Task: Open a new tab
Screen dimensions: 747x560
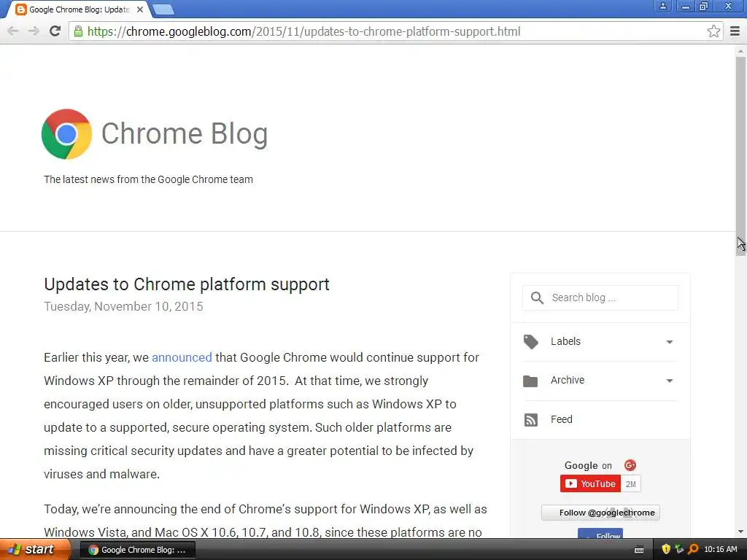Action: (x=163, y=9)
